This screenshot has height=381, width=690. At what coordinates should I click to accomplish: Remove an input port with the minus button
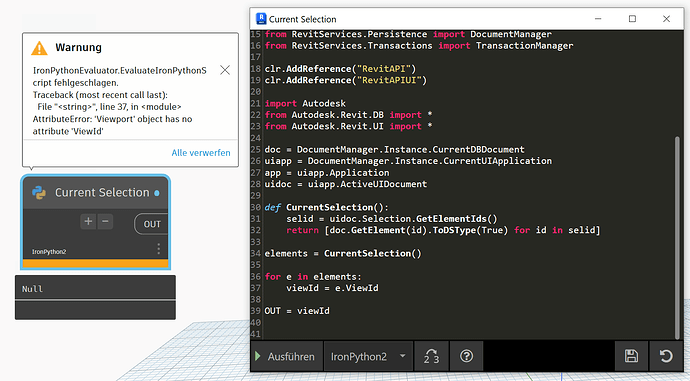tap(105, 221)
